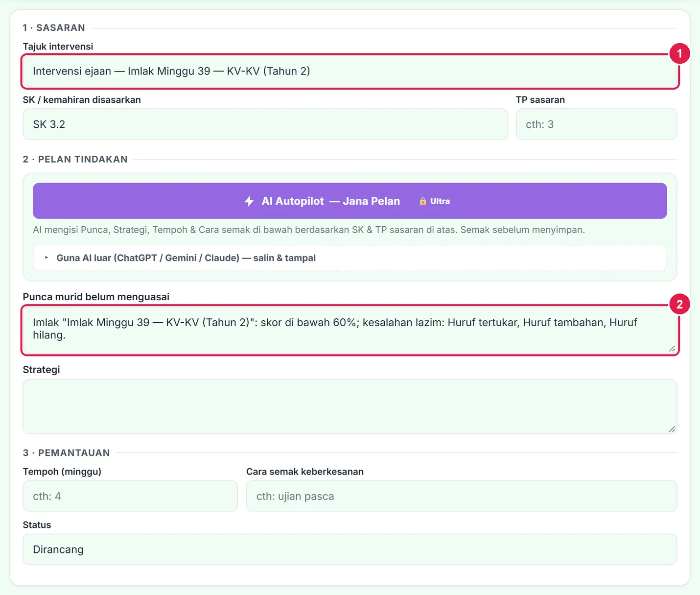Click the SK / kemahiran disasarkan input
The height and width of the screenshot is (595, 700).
[x=265, y=124]
